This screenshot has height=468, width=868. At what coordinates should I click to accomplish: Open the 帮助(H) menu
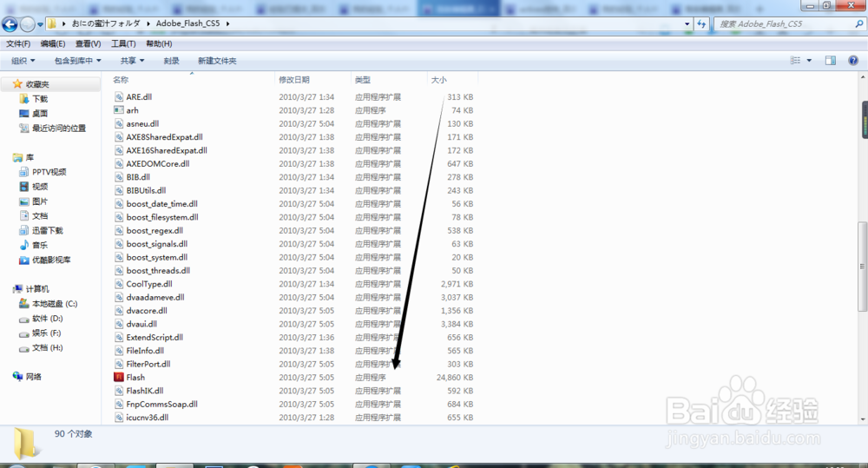(159, 43)
